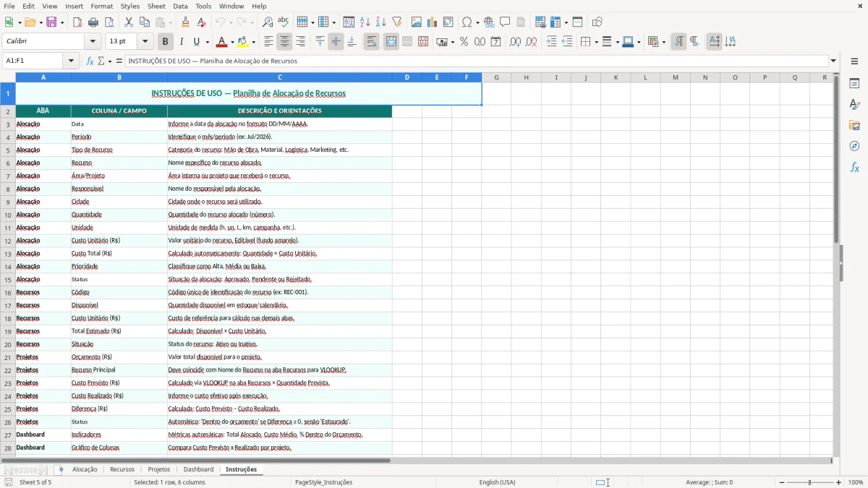Open the Draw Functions shapes icon
The width and height of the screenshot is (868, 488).
(597, 22)
